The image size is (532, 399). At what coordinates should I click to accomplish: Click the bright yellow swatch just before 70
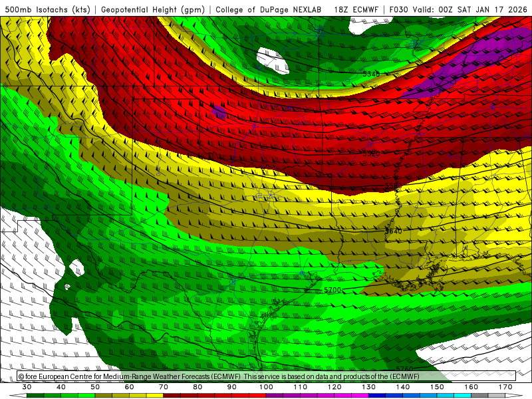click(x=155, y=396)
